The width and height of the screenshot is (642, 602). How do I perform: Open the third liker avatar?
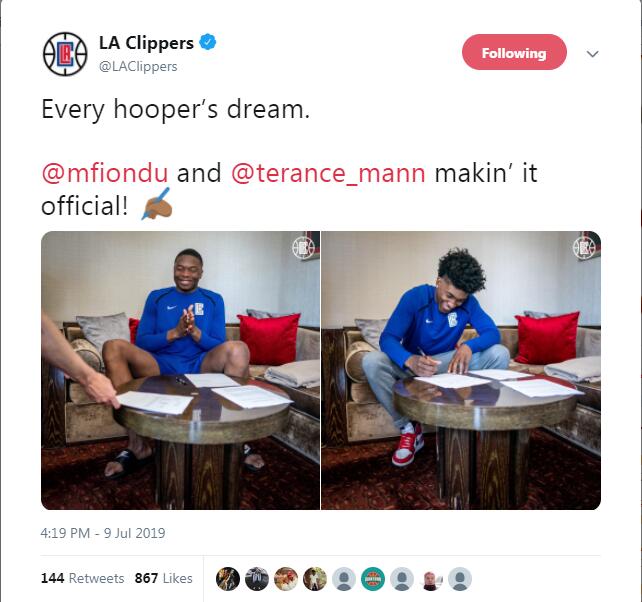click(x=286, y=579)
